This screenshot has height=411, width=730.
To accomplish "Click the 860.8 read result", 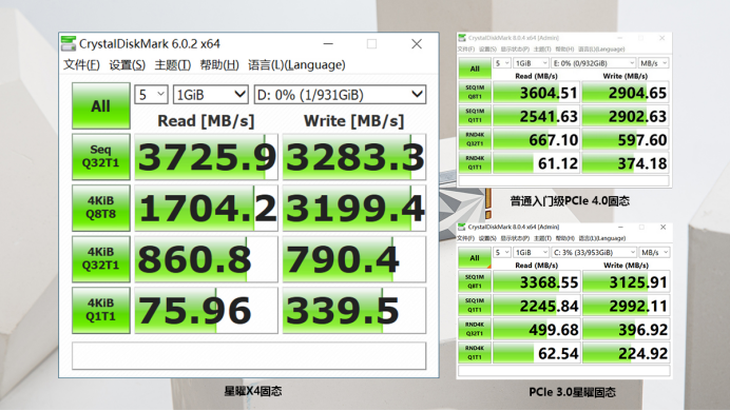I will [x=206, y=259].
